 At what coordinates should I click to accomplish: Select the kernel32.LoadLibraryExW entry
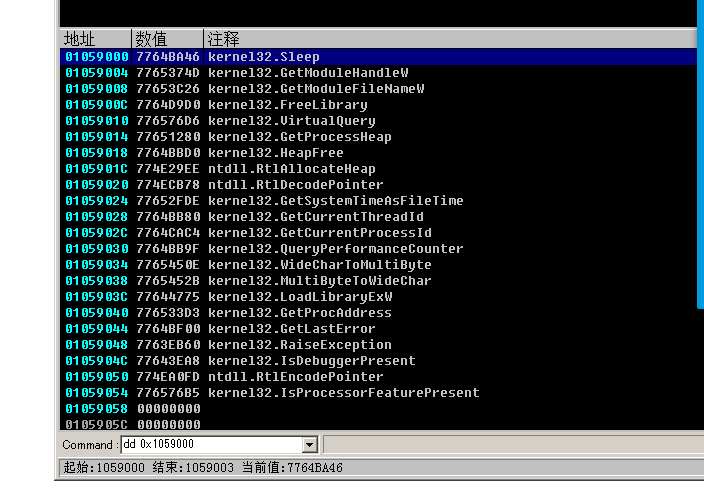300,297
